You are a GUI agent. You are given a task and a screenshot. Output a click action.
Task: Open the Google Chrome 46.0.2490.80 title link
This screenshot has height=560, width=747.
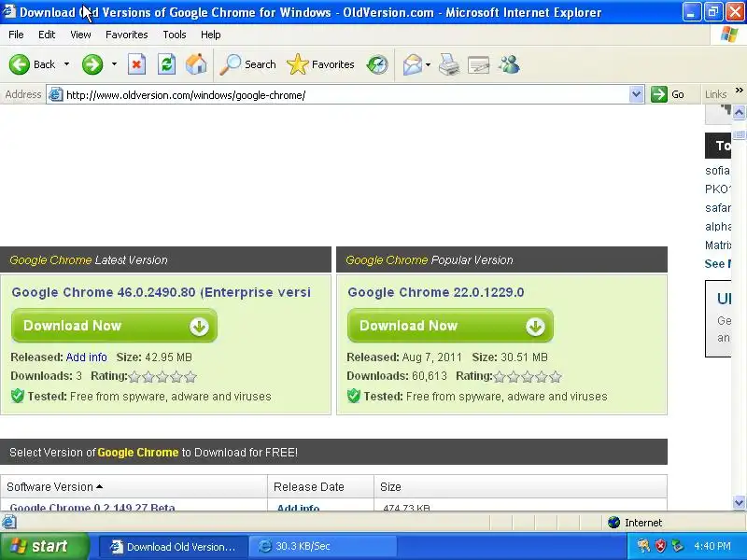(x=161, y=292)
